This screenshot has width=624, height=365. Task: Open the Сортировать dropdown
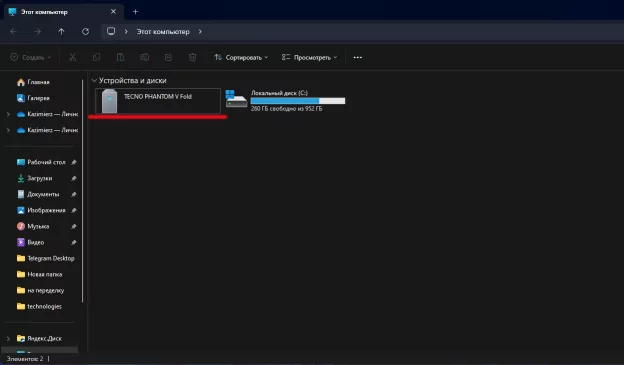(241, 57)
